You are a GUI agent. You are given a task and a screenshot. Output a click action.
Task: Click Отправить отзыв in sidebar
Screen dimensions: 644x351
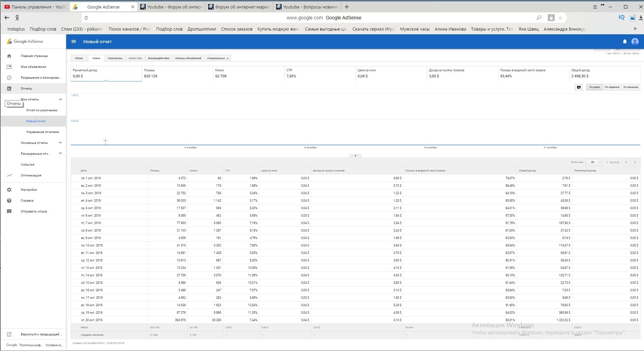(34, 211)
